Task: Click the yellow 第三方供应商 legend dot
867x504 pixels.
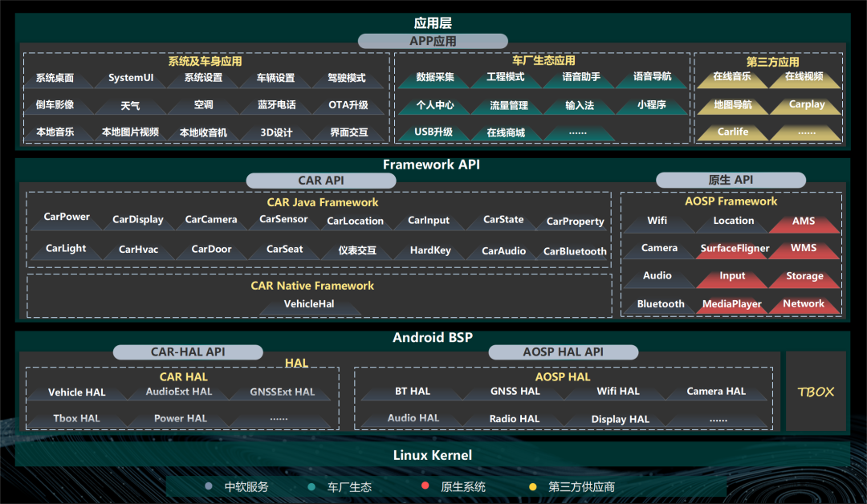Action: coord(532,486)
